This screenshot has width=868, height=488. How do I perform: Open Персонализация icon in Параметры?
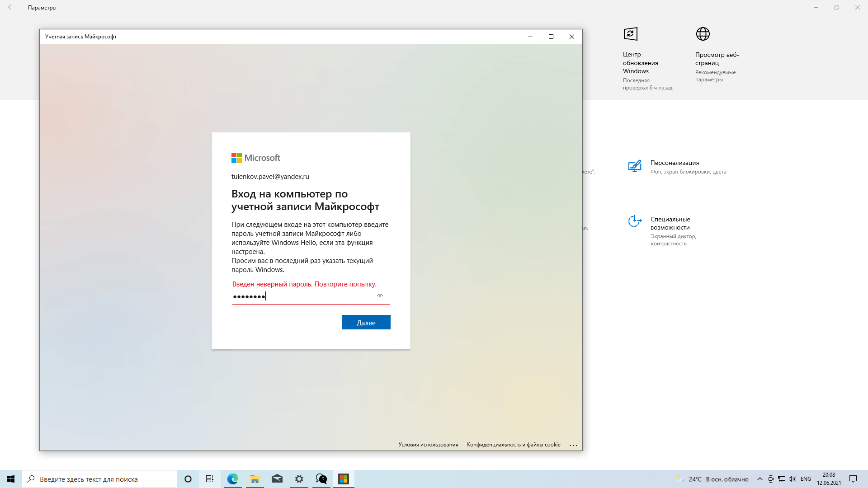635,166
